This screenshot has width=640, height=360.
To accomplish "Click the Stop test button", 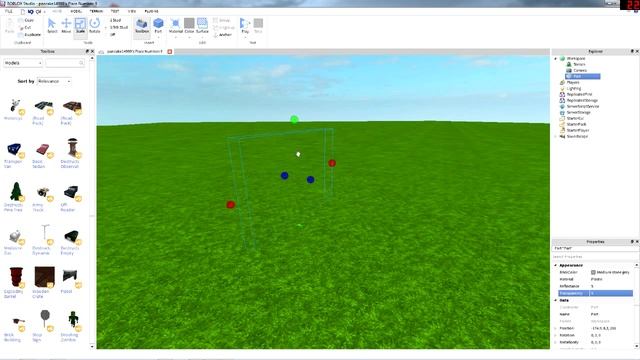I will (x=258, y=26).
